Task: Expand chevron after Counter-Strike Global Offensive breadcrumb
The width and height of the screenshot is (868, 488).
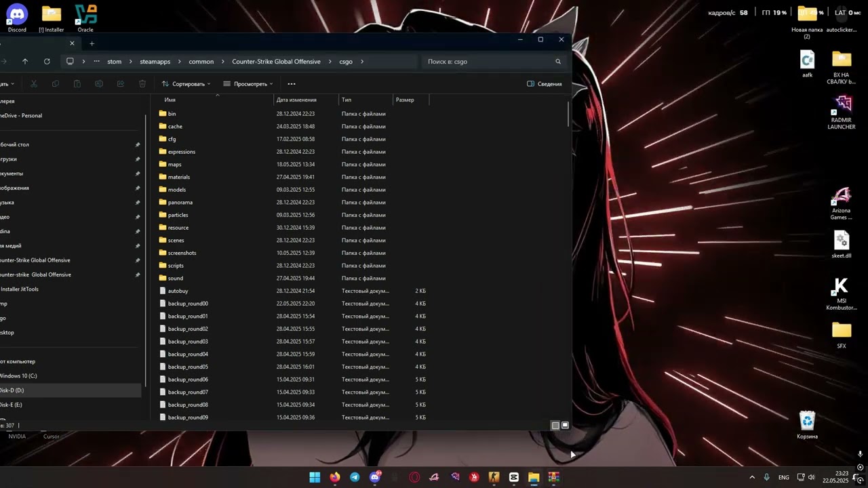Action: pyautogui.click(x=330, y=62)
